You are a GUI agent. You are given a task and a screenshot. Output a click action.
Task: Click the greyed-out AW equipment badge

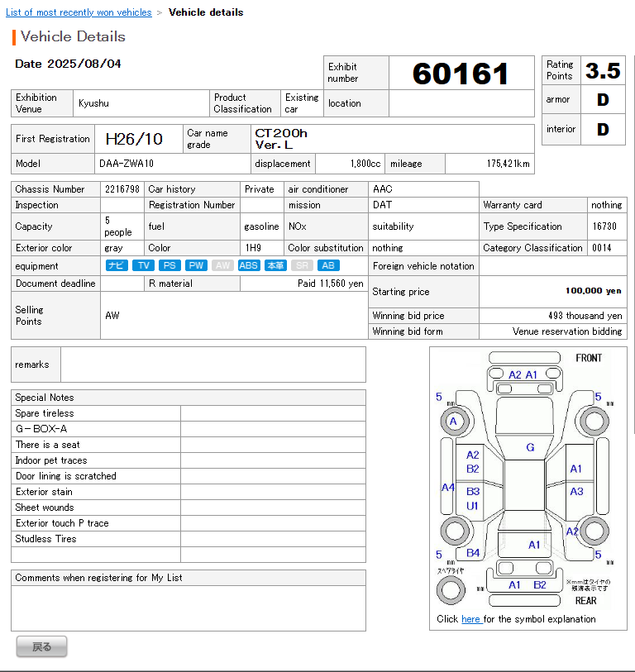pyautogui.click(x=222, y=265)
